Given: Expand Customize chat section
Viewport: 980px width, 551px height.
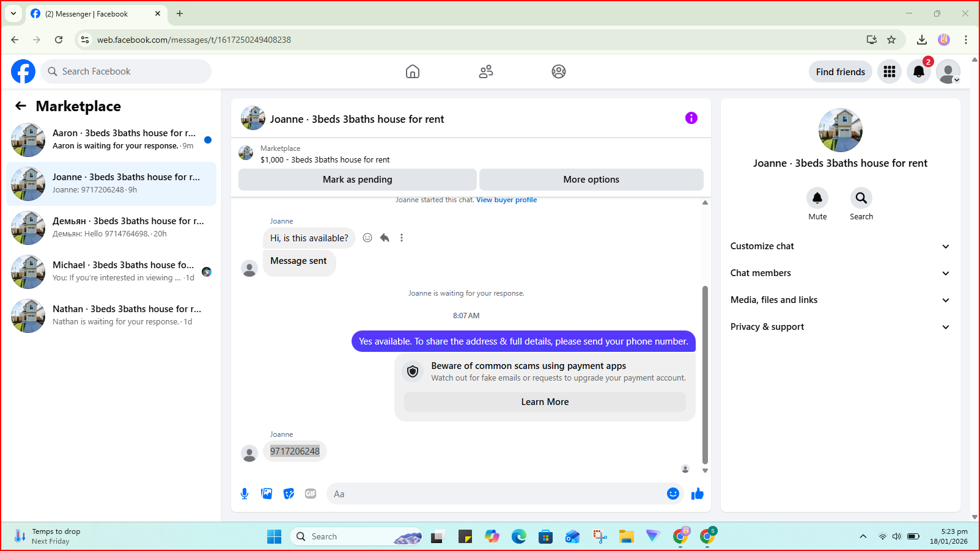Looking at the screenshot, I should click(840, 246).
